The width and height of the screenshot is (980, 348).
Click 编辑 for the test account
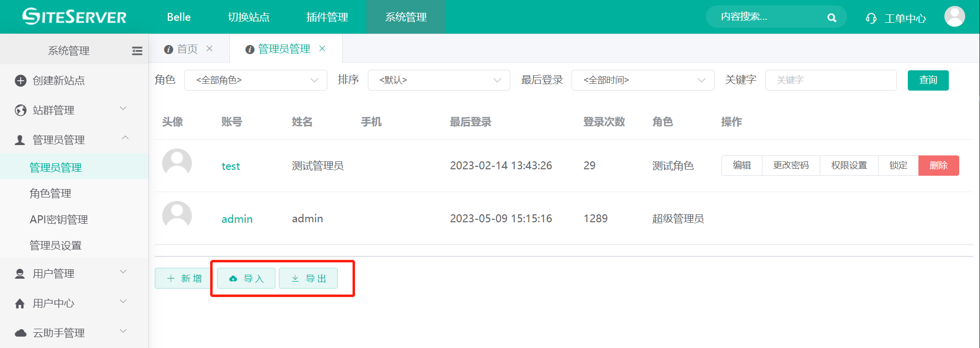click(x=742, y=165)
